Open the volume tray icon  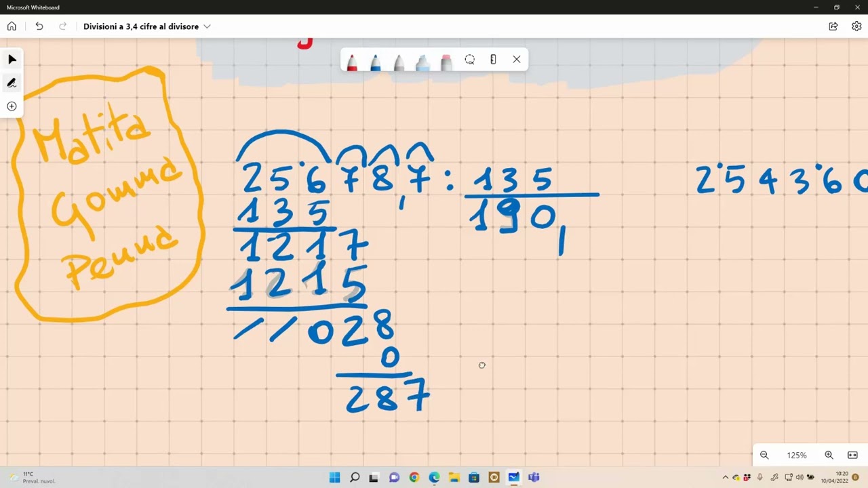pos(799,477)
